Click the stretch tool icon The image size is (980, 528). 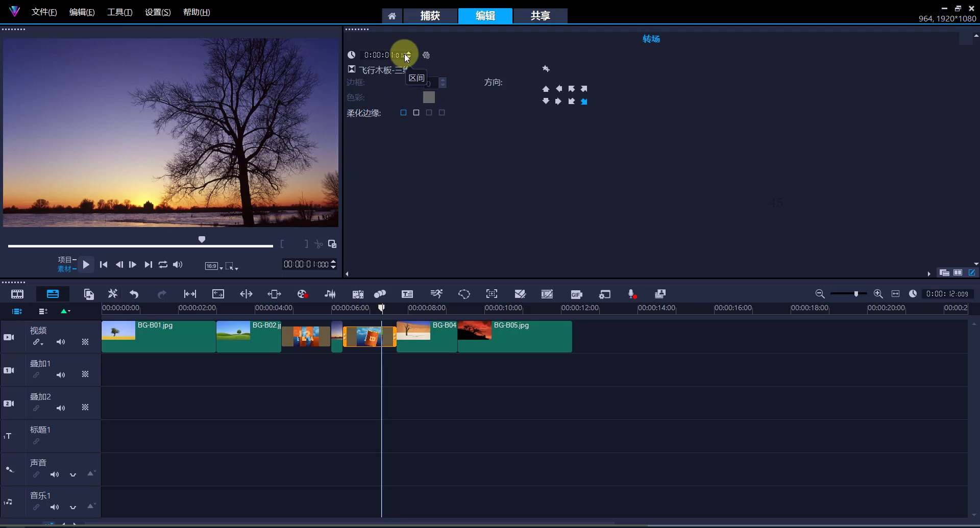point(218,294)
